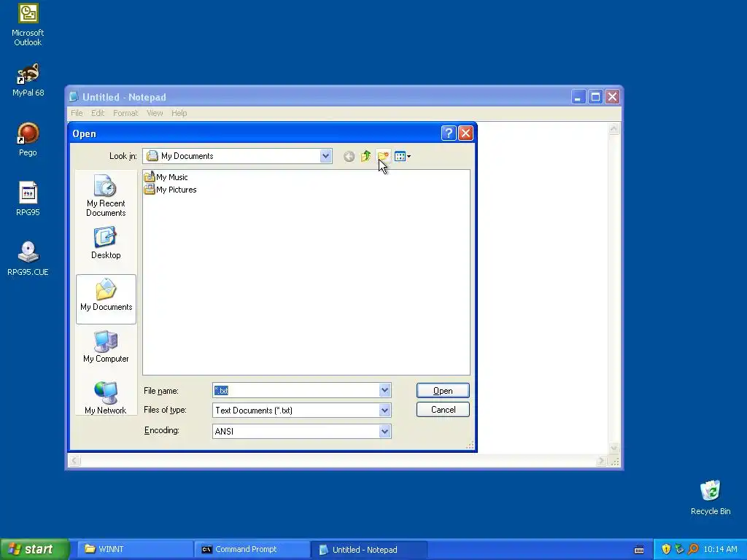Select the My Music folder
Viewport: 747px width, 560px height.
[x=166, y=177]
